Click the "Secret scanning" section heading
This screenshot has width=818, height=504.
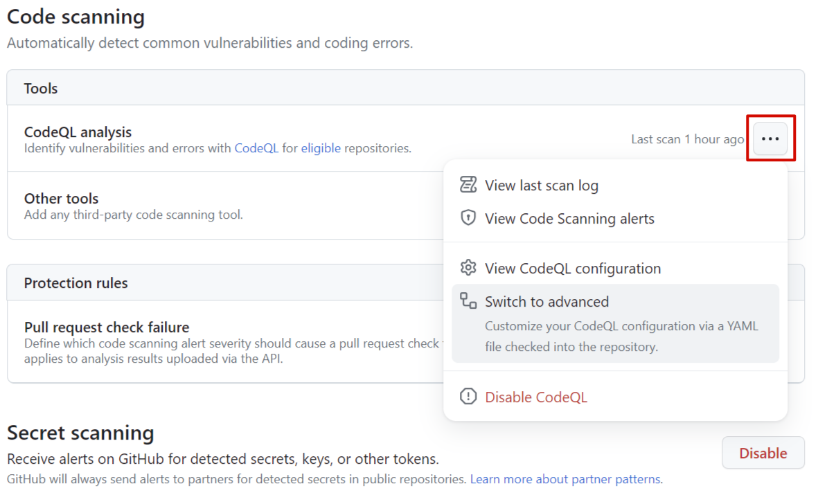click(80, 433)
